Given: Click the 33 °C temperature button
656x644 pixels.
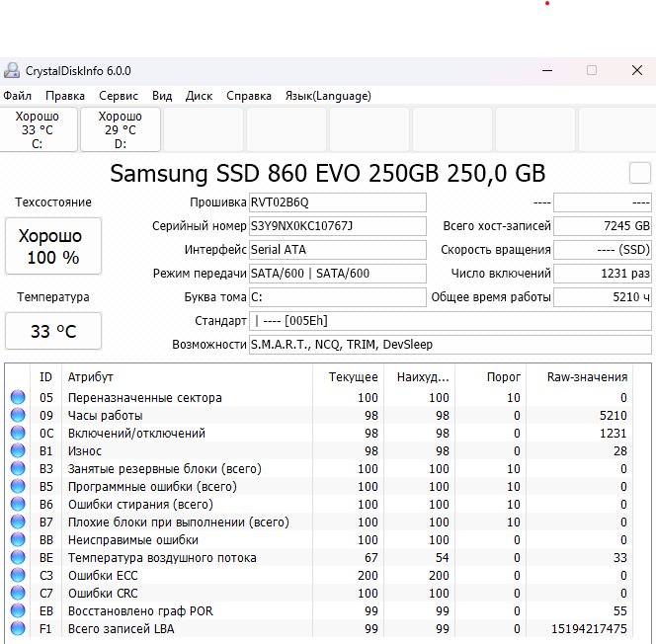Looking at the screenshot, I should point(53,331).
